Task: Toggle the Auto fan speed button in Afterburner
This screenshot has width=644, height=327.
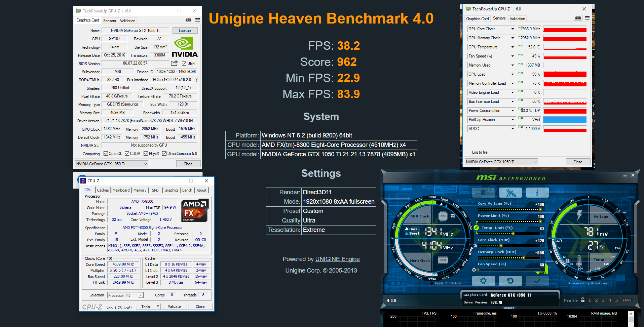Action: pyautogui.click(x=543, y=273)
